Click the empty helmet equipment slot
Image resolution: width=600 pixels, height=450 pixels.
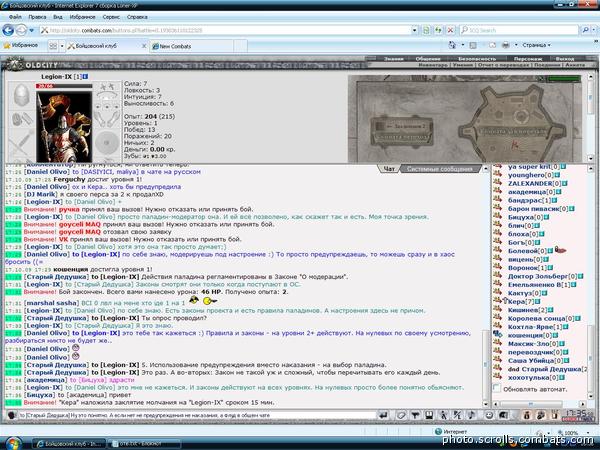21,95
